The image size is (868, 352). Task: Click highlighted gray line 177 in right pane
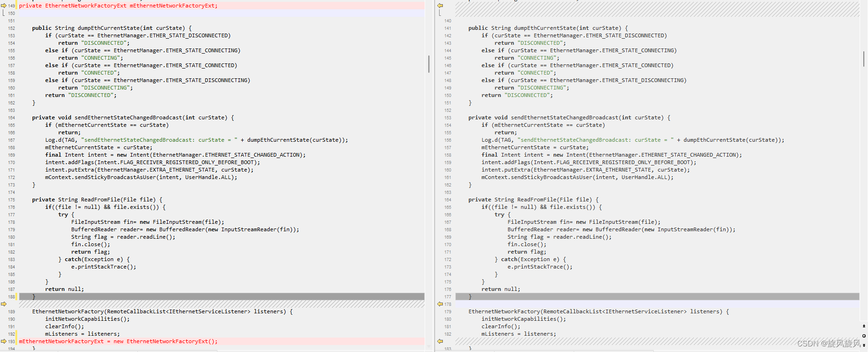tap(658, 297)
